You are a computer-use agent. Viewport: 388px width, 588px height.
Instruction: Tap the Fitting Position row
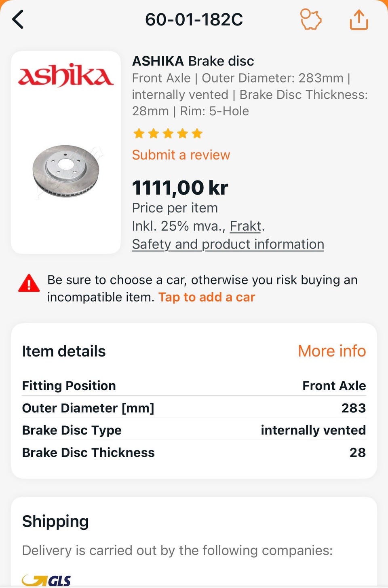[x=194, y=386]
